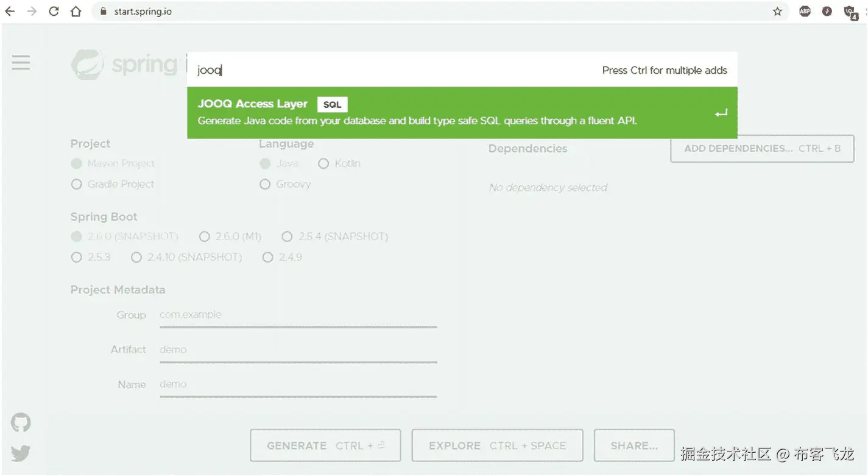
Task: Open the hamburger side menu
Action: click(21, 62)
